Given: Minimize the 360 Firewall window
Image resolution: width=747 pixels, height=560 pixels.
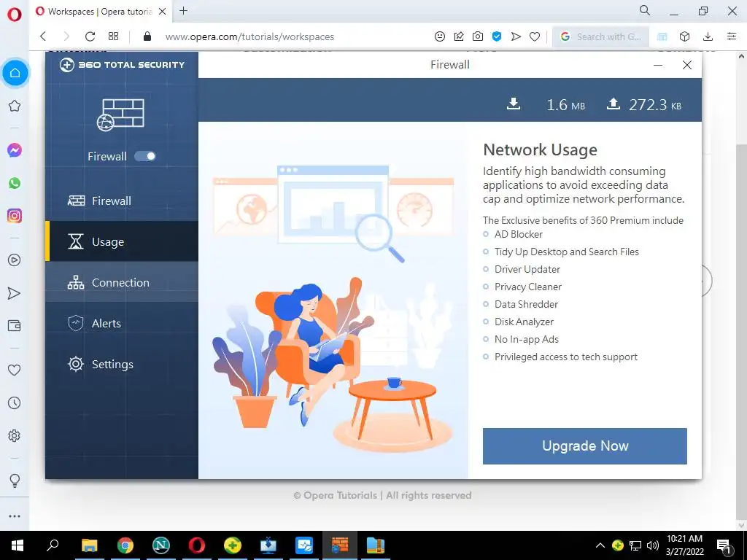Looking at the screenshot, I should tap(658, 65).
